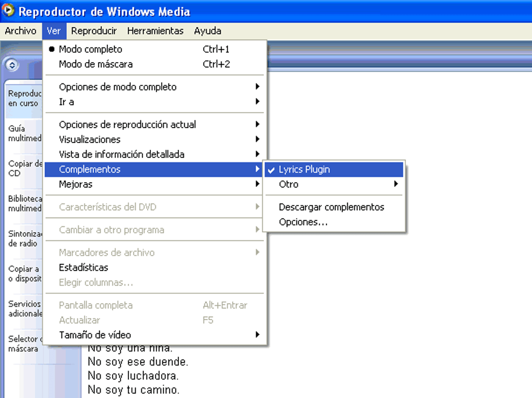Expand Opciones de reproducción actual submenu
532x398 pixels.
[x=156, y=125]
